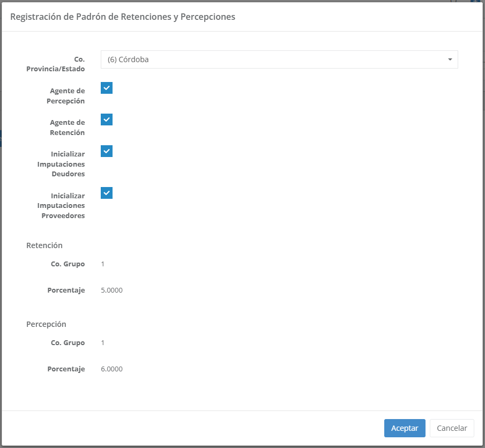Click the Retención Co. Grupo value 1
485x448 pixels.
pyautogui.click(x=103, y=264)
